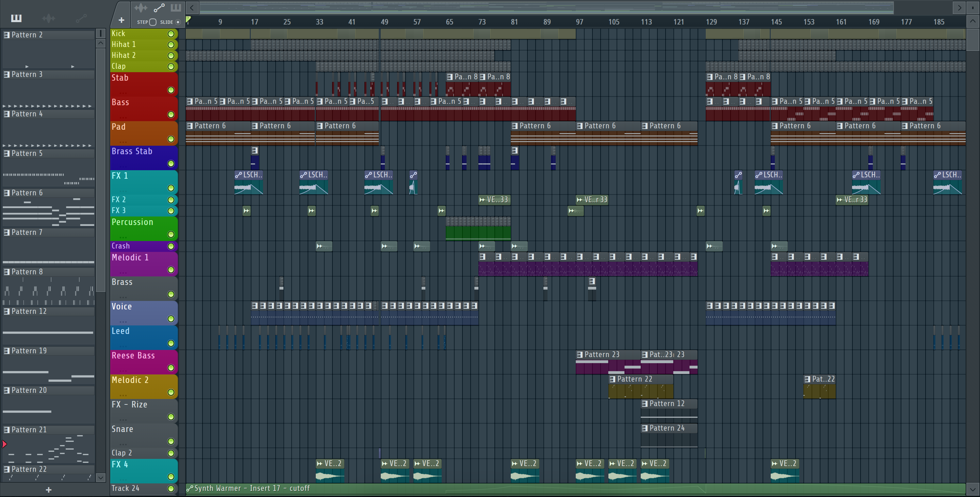Click the first FX 3 audio clip icon
This screenshot has width=980, height=497.
(246, 211)
